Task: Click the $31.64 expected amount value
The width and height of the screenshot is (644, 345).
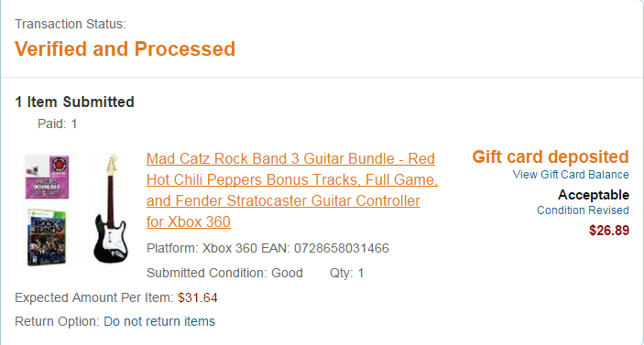Action: [198, 297]
